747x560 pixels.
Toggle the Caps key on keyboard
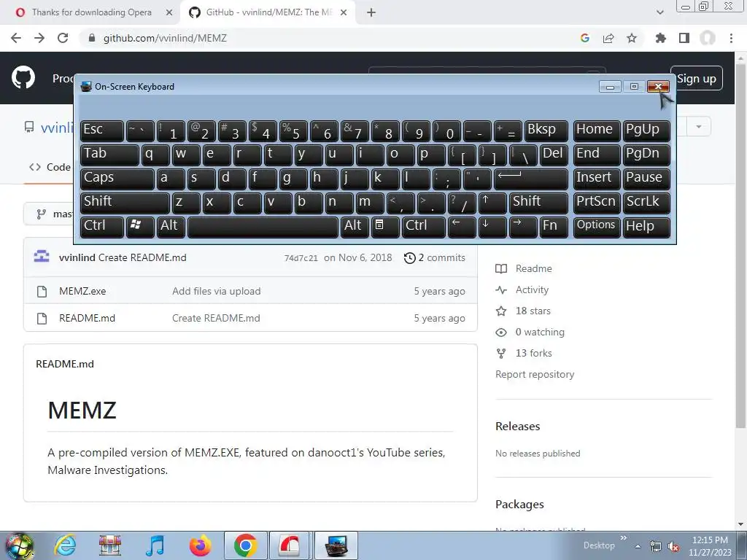click(117, 179)
